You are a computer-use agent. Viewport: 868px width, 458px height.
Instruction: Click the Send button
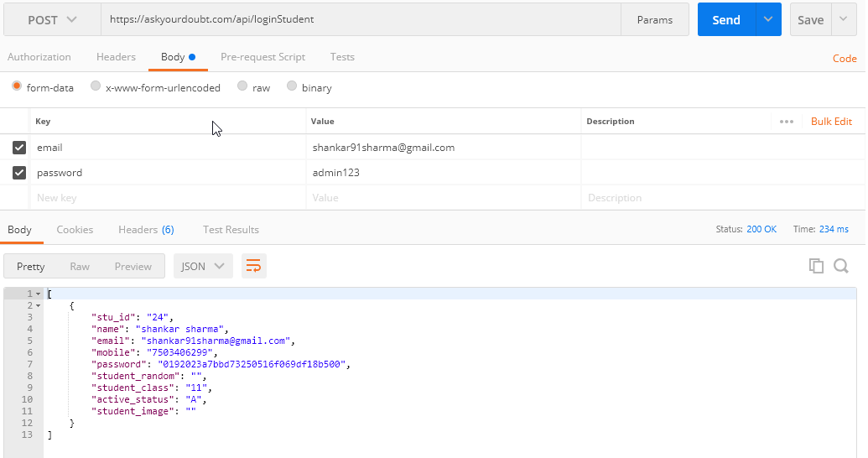click(x=726, y=19)
